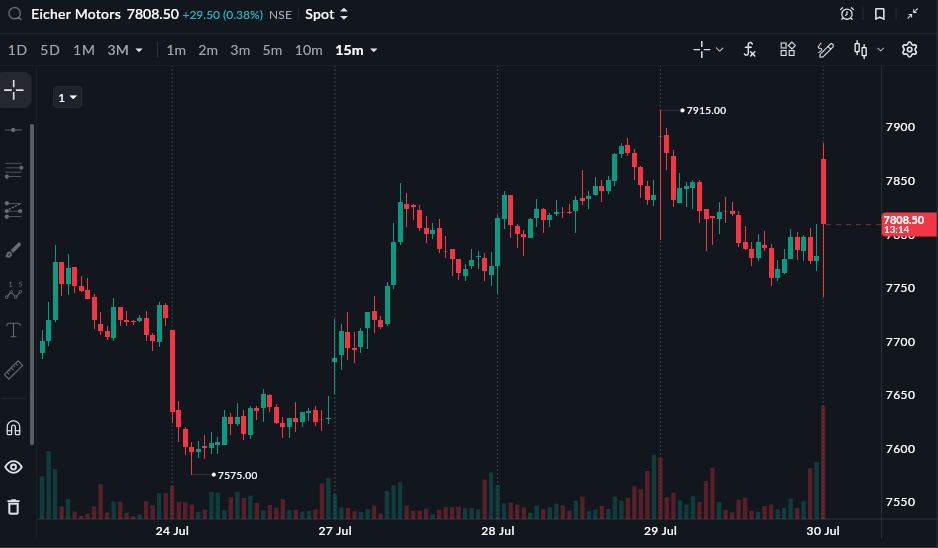Select the 10m candle interval
This screenshot has height=548, width=938.
click(x=309, y=50)
